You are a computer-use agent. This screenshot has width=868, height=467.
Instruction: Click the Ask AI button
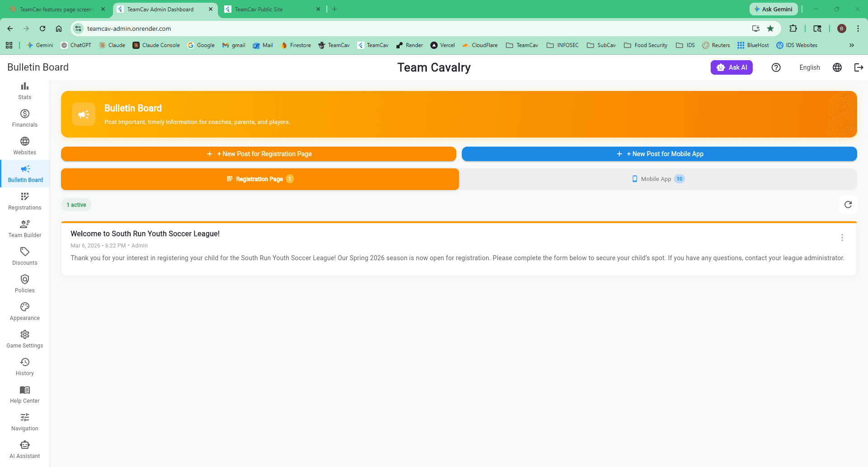731,67
